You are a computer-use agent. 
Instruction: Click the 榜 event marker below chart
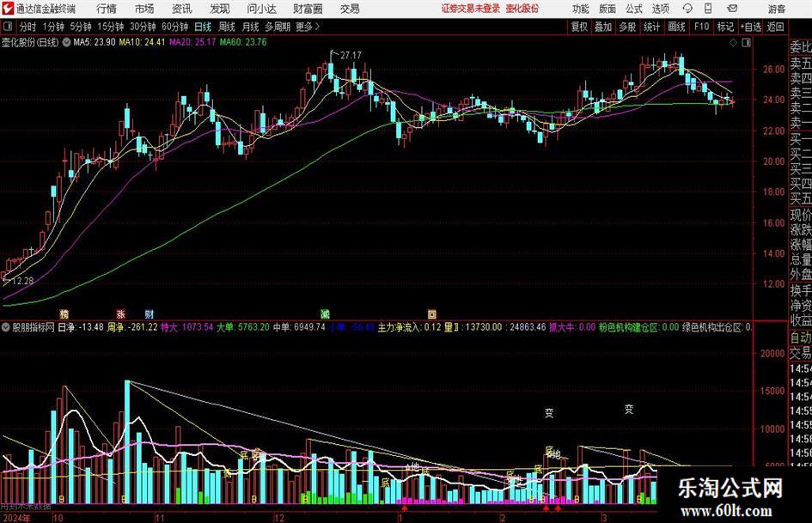[x=64, y=313]
